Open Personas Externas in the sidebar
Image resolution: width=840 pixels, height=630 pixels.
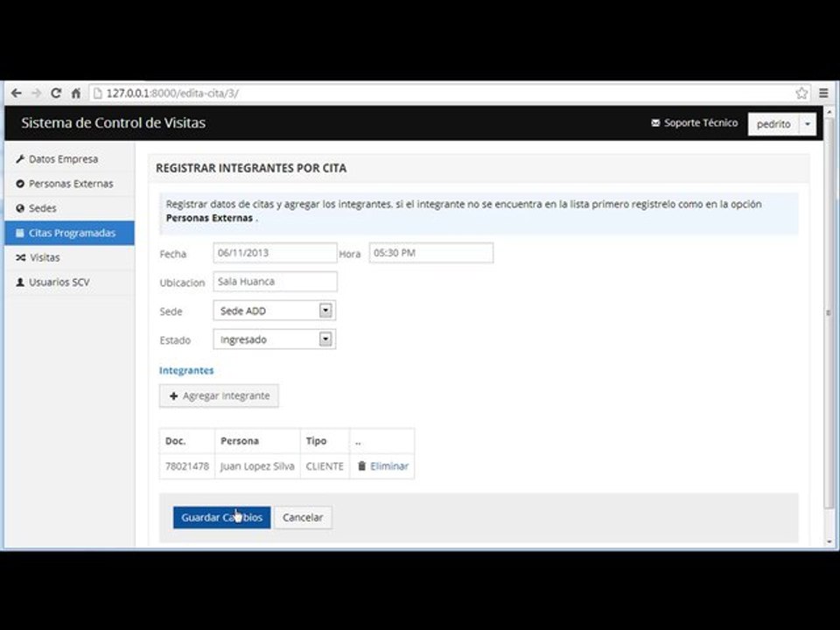click(x=70, y=184)
